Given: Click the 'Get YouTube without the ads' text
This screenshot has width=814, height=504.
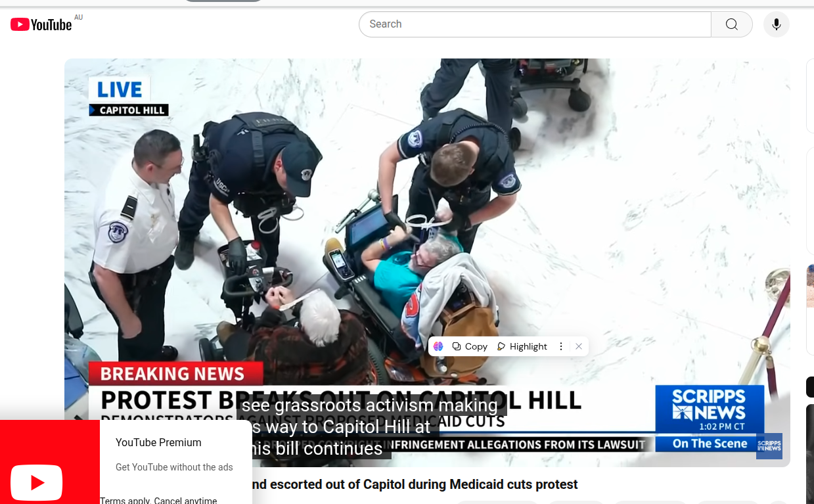Looking at the screenshot, I should click(x=174, y=467).
